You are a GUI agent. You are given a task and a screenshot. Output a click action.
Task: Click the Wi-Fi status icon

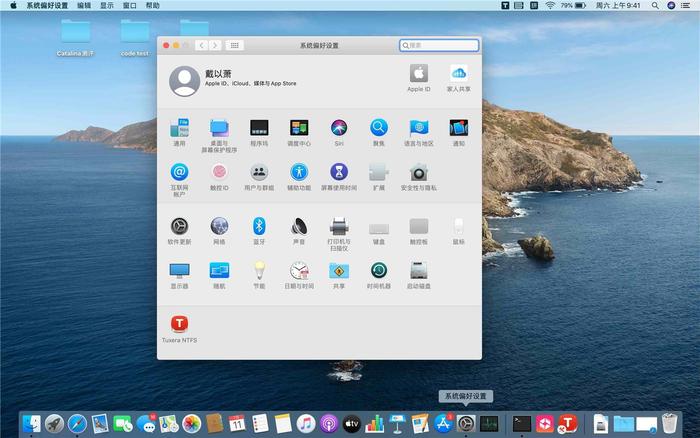[x=550, y=5]
